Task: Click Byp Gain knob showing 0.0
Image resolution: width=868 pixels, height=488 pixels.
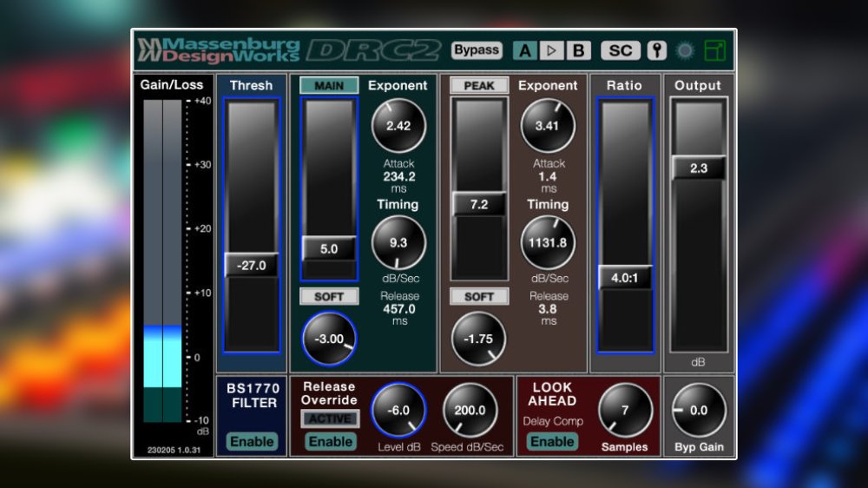Action: coord(699,411)
